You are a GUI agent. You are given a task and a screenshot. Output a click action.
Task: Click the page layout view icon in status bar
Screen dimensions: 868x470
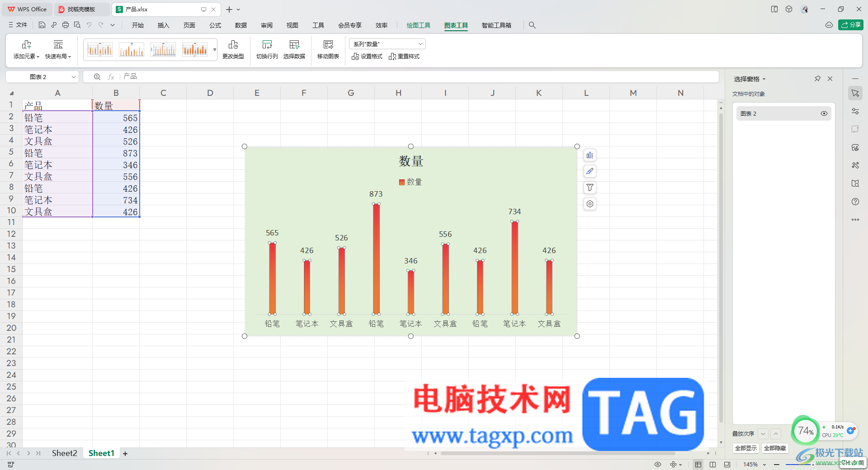713,465
